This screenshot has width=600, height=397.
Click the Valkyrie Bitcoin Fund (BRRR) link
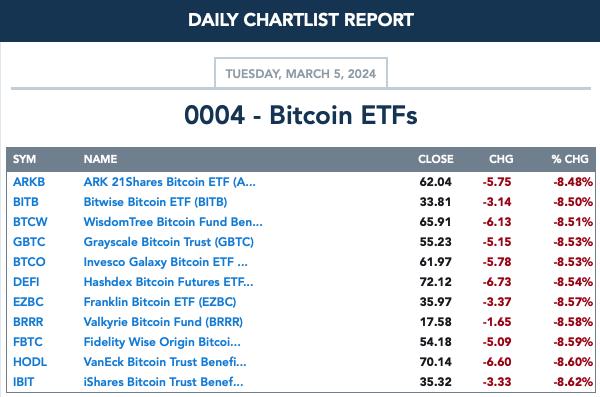pos(163,322)
